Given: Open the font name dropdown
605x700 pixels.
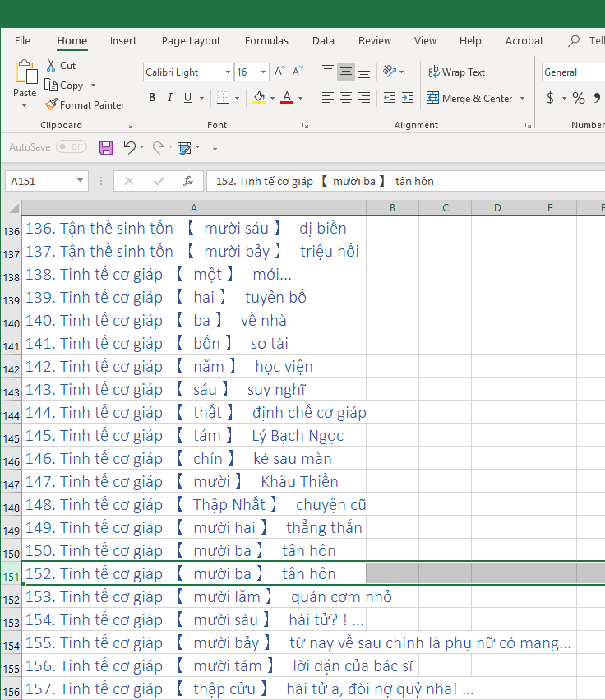Looking at the screenshot, I should point(228,72).
